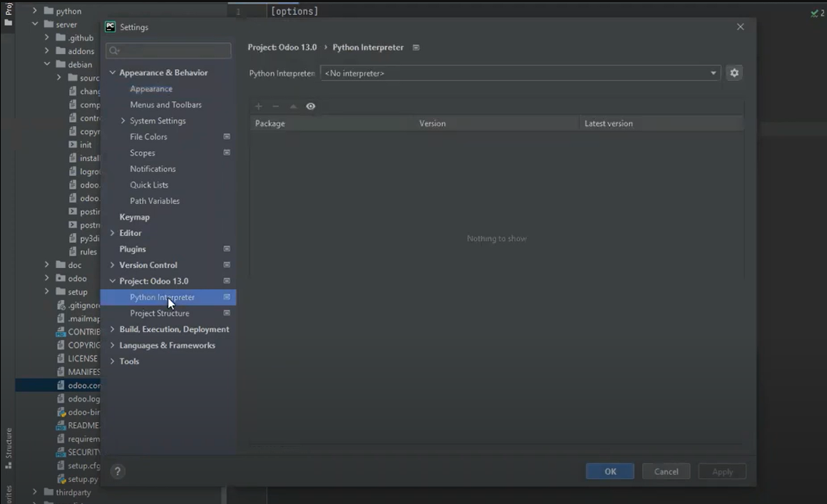The height and width of the screenshot is (504, 827).
Task: Select odoo.log file in project tree
Action: (83, 398)
